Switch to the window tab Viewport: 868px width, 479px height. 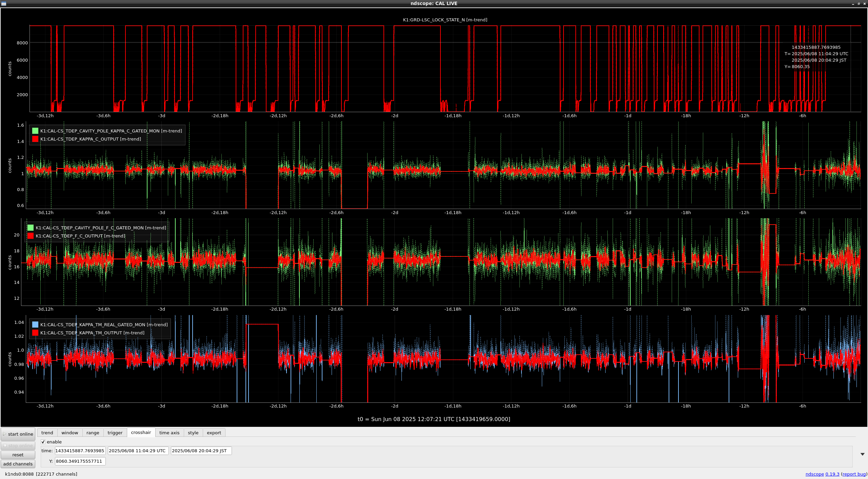(x=70, y=433)
